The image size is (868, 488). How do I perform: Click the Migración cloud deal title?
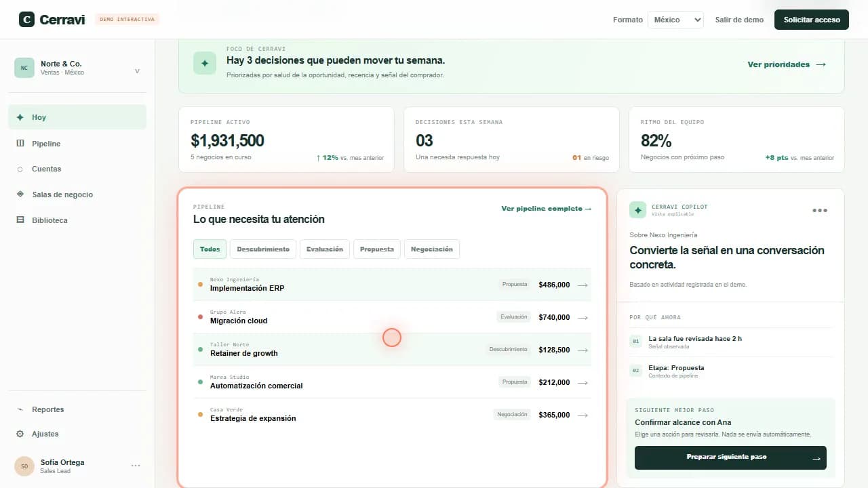(239, 321)
